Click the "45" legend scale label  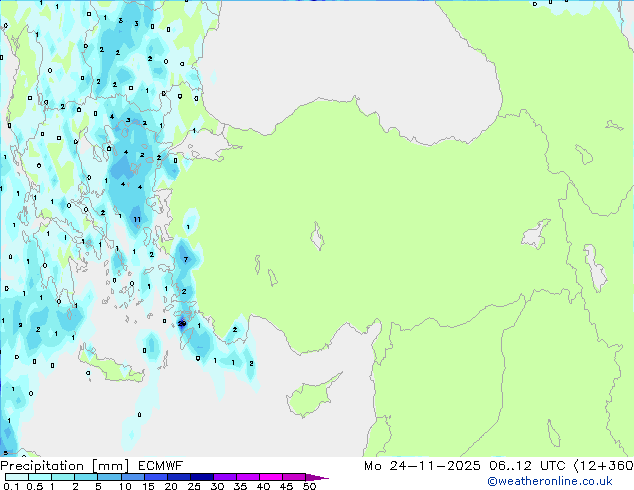point(286,486)
